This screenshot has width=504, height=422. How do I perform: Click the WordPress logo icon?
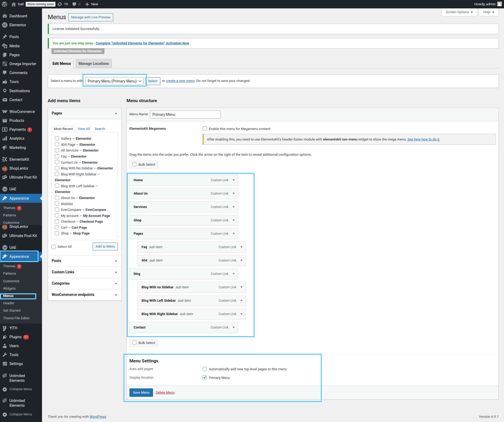click(x=4, y=4)
